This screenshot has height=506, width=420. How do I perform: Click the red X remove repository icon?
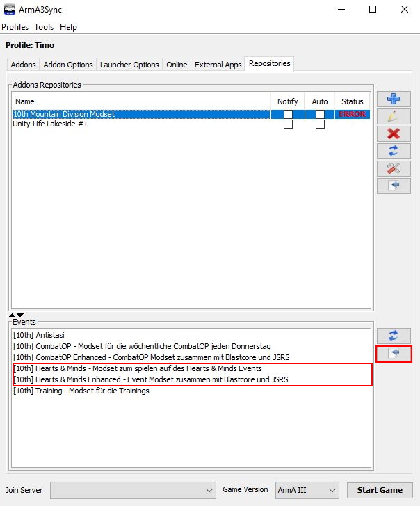point(394,133)
